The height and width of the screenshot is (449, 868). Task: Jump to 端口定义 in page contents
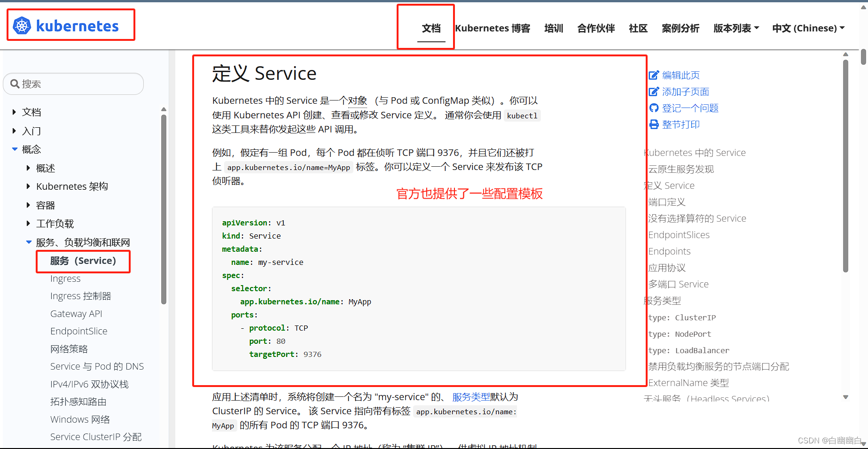667,202
